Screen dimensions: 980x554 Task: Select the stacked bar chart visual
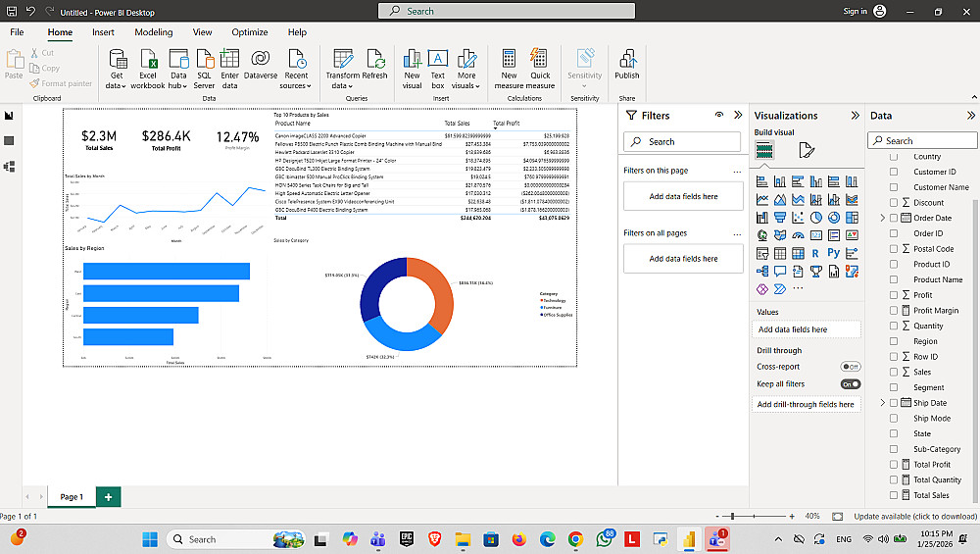click(761, 181)
